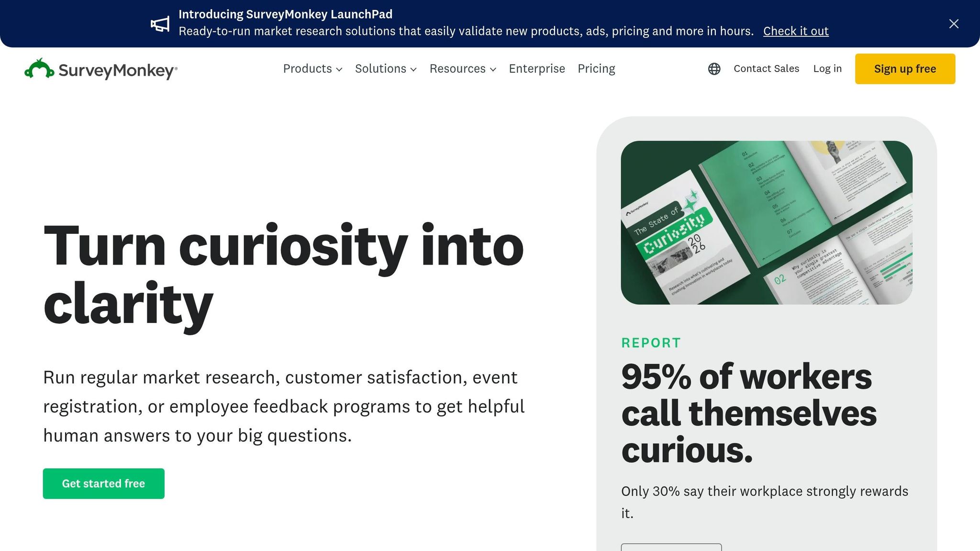Click the Sign up free button
The image size is (980, 551).
(x=905, y=69)
